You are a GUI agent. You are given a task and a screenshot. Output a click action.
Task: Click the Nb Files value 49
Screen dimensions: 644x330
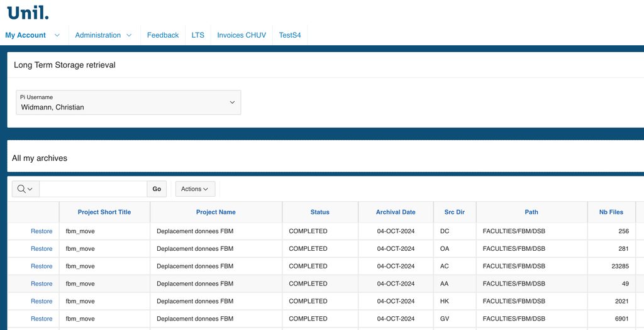(626, 283)
